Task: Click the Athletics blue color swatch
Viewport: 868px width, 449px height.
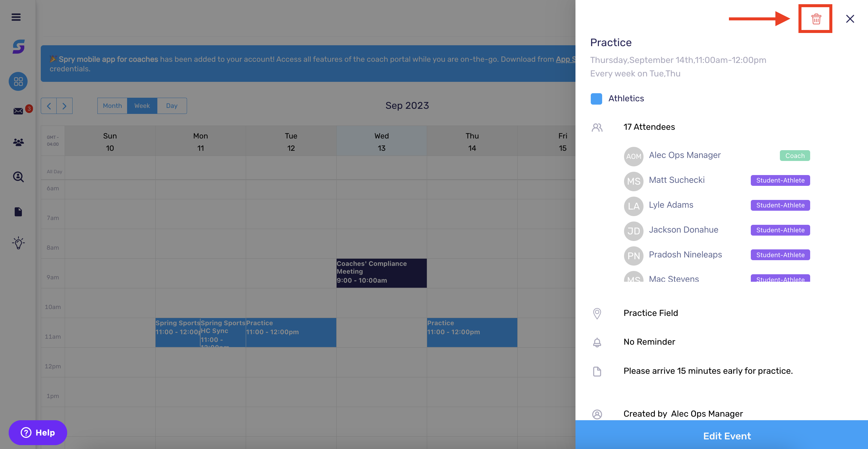Action: (596, 98)
